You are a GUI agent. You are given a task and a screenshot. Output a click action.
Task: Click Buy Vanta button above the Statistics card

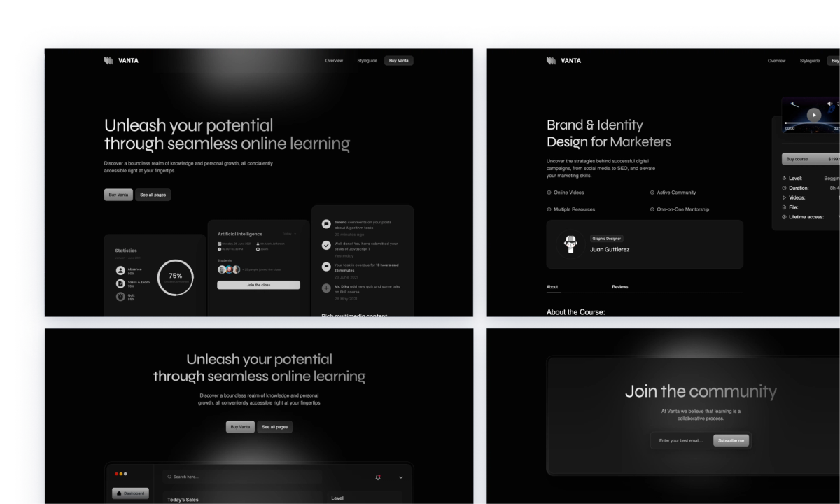pyautogui.click(x=118, y=195)
